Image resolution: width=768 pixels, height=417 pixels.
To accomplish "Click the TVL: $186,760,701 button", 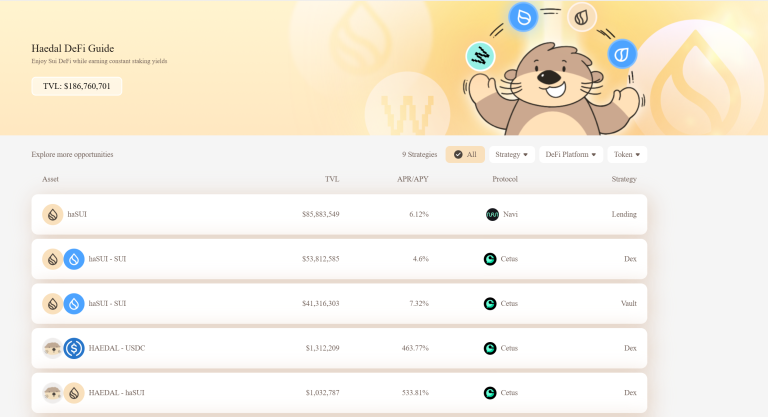I will (x=77, y=86).
